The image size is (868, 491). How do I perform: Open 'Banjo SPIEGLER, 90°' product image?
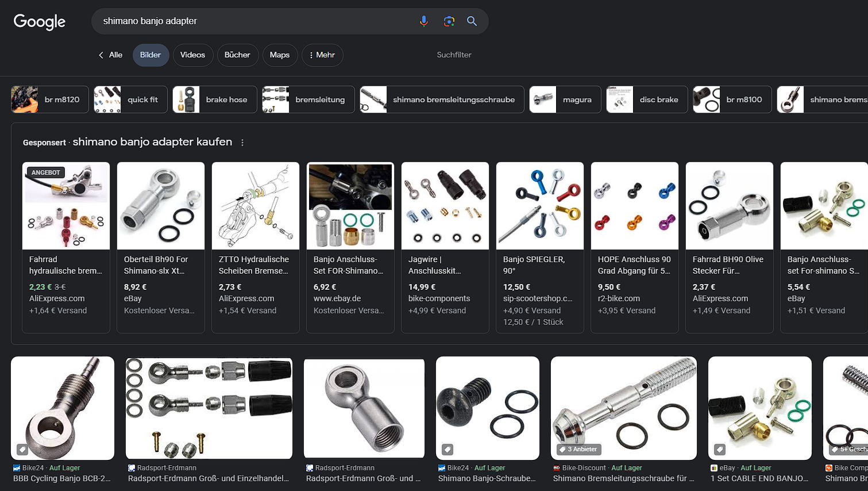coord(540,206)
